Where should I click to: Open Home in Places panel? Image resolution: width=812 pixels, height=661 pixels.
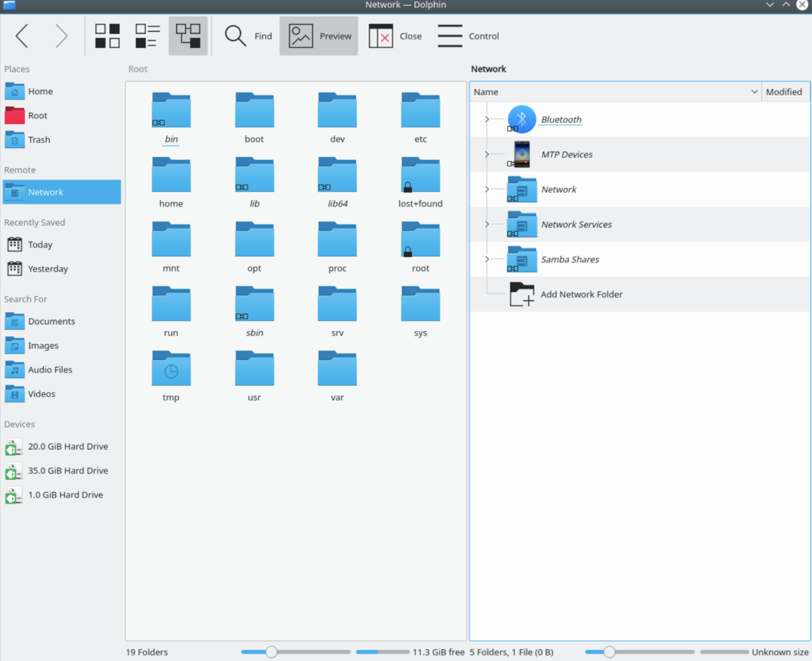[x=62, y=92]
